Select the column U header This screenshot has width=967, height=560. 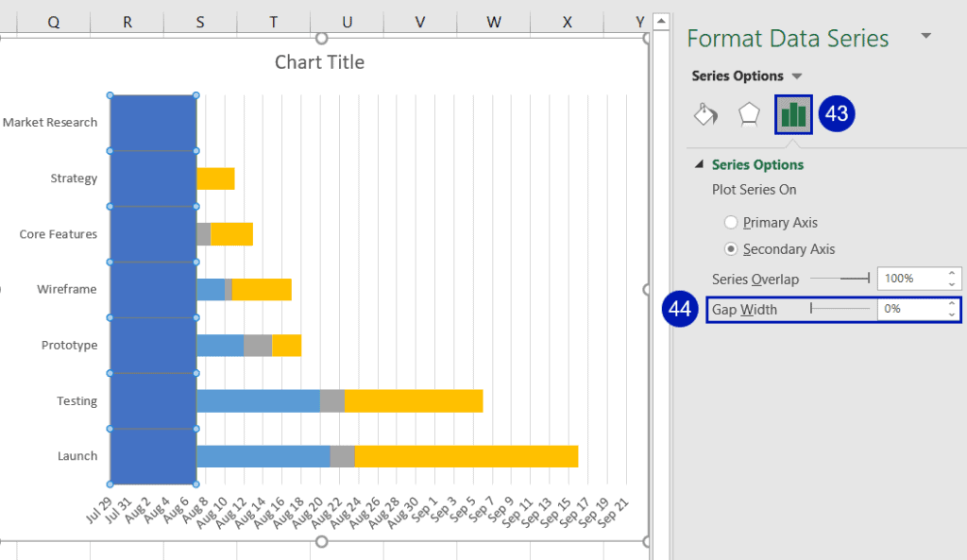(x=348, y=22)
